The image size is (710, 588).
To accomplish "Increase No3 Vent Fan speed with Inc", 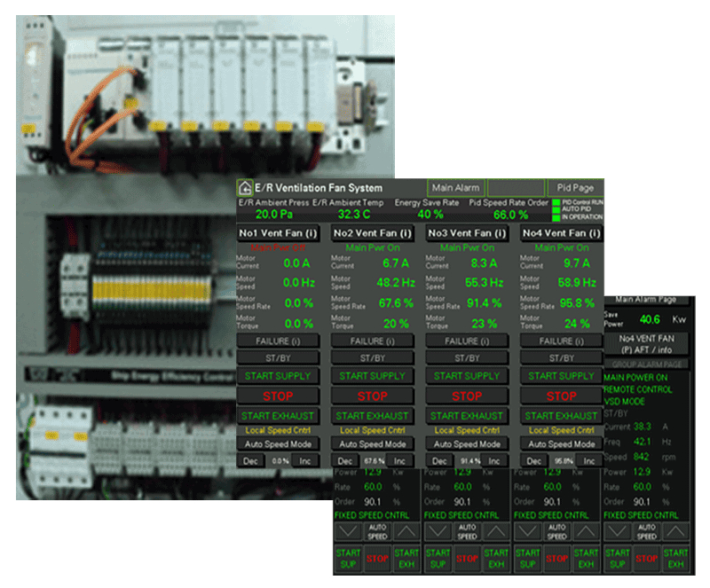I will click(x=494, y=461).
